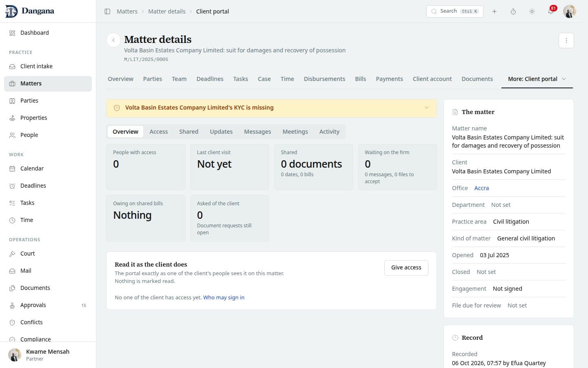Open Dashboard from the sidebar

(48, 33)
